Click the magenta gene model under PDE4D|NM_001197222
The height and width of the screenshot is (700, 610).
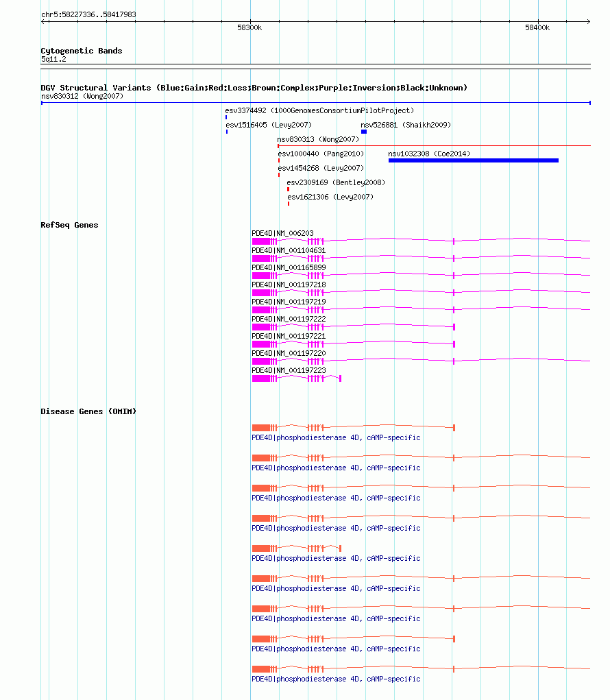coord(354,327)
